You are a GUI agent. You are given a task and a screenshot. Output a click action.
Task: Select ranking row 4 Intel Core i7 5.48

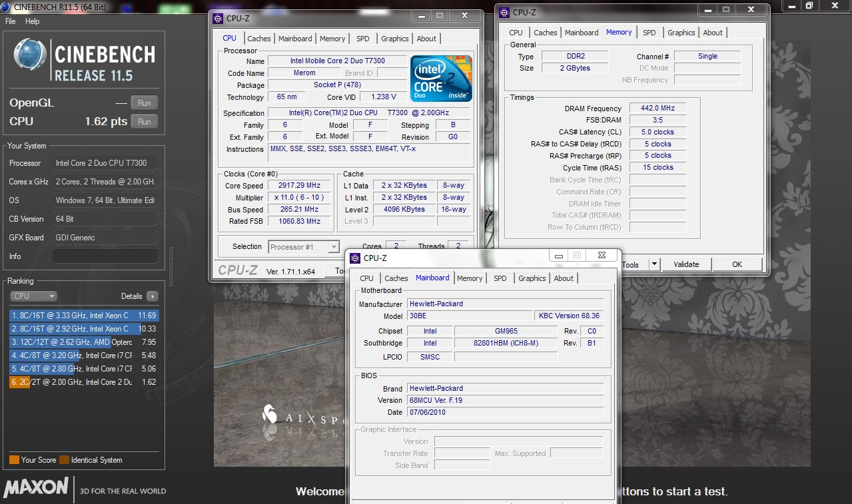pyautogui.click(x=84, y=356)
